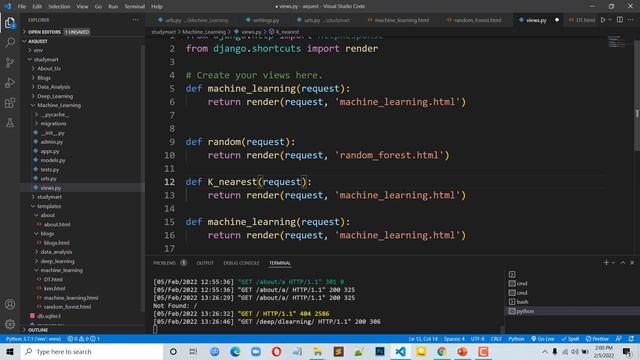Image resolution: width=640 pixels, height=360 pixels.
Task: Toggle Spell checker in status bar
Action: tap(570, 339)
